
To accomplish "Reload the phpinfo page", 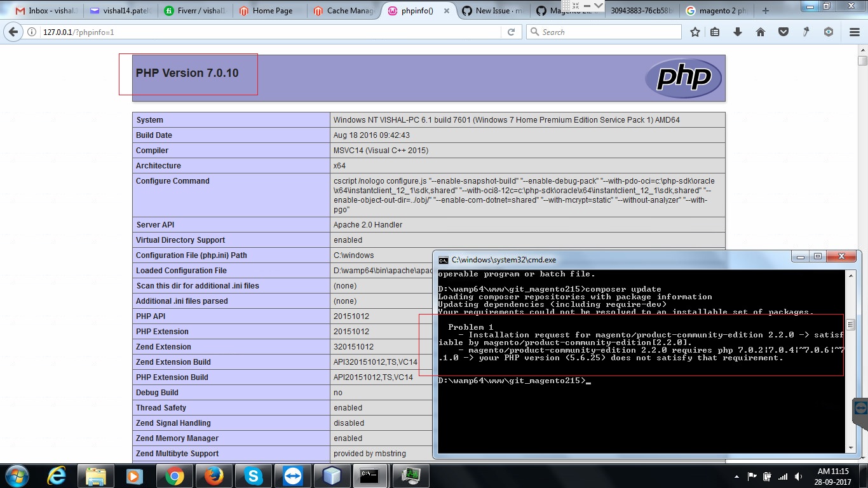I will (x=511, y=32).
